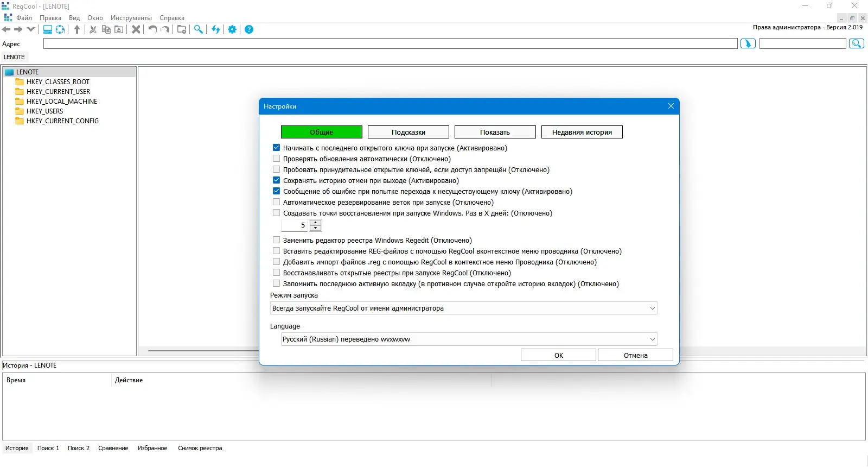Click OK in the settings dialog
This screenshot has height=467, width=868.
558,355
